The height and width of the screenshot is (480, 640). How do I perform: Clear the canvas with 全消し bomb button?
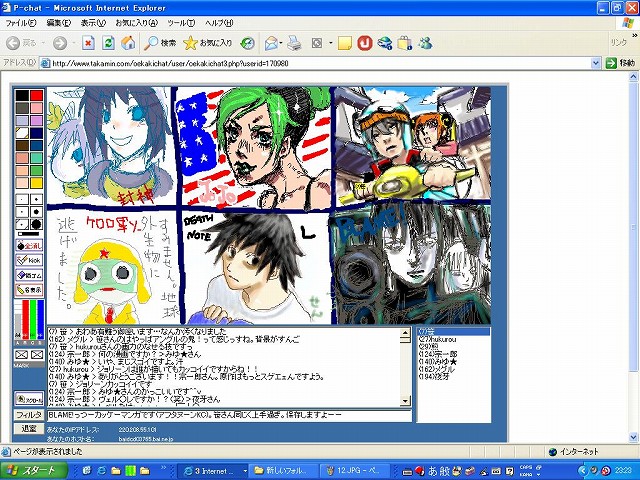29,246
